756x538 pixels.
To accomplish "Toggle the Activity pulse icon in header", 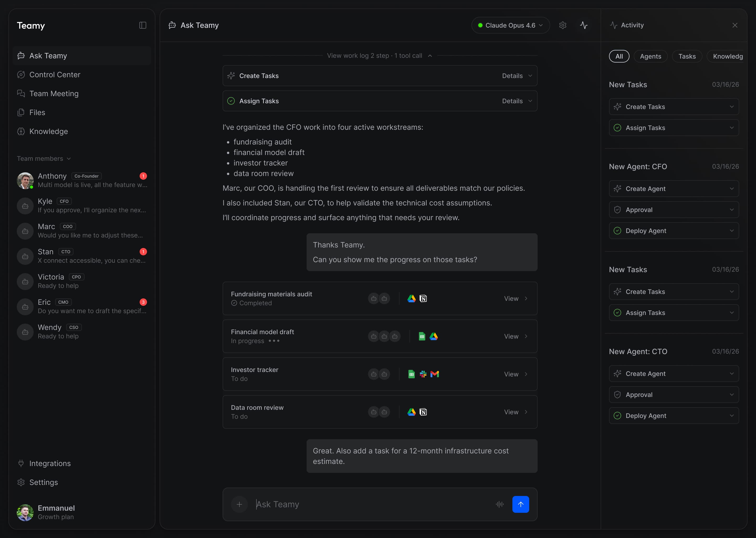I will pos(584,25).
